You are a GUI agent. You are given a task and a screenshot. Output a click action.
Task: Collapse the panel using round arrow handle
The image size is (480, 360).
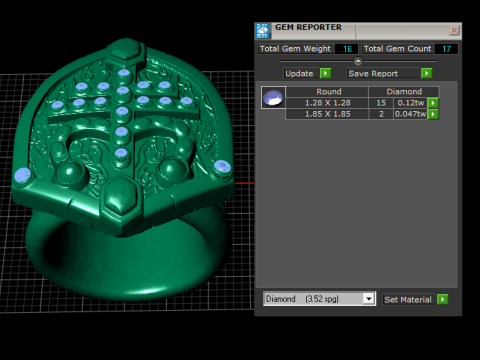[x=358, y=61]
